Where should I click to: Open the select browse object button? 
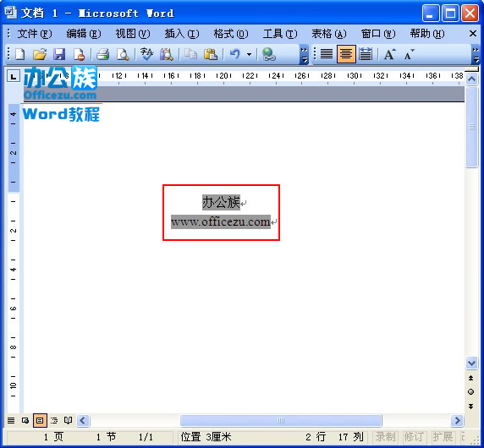tap(471, 392)
